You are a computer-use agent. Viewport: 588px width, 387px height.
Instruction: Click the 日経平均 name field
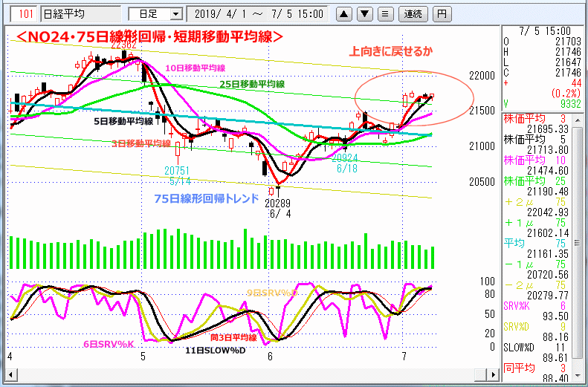[80, 13]
